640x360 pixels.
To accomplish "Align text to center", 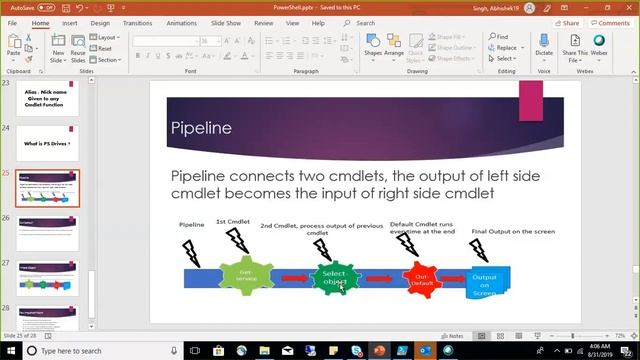I will (280, 56).
